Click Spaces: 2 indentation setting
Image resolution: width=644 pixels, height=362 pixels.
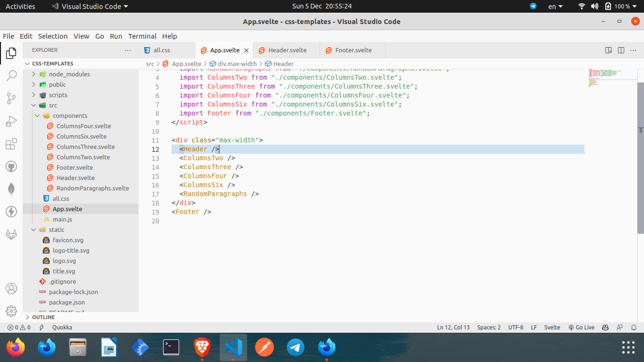489,327
